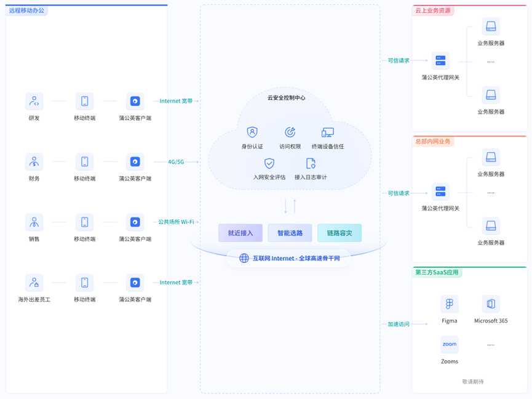532x399 pixels.
Task: Select the 财务 finance user icon
Action: coord(34,162)
